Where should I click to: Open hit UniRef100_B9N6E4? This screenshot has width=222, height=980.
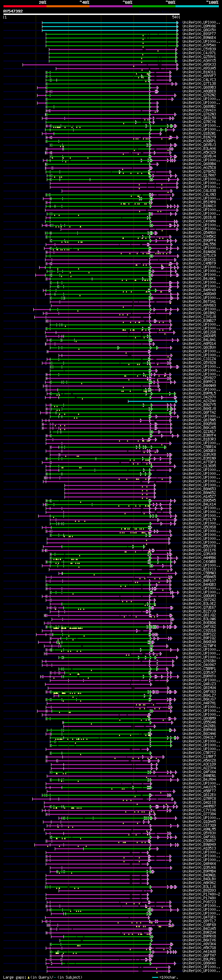[x=199, y=38]
